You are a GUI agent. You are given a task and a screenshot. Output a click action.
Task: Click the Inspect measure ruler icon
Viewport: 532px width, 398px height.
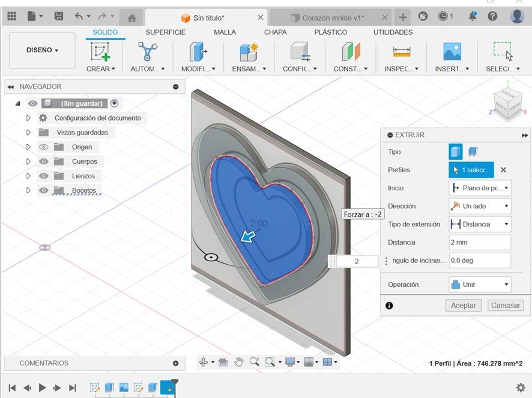(401, 52)
